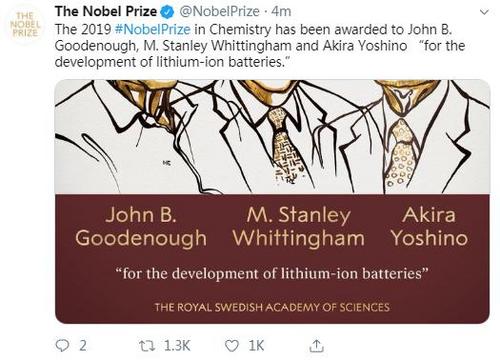Like the tweet with the heart icon
The height and width of the screenshot is (360, 500).
232,346
